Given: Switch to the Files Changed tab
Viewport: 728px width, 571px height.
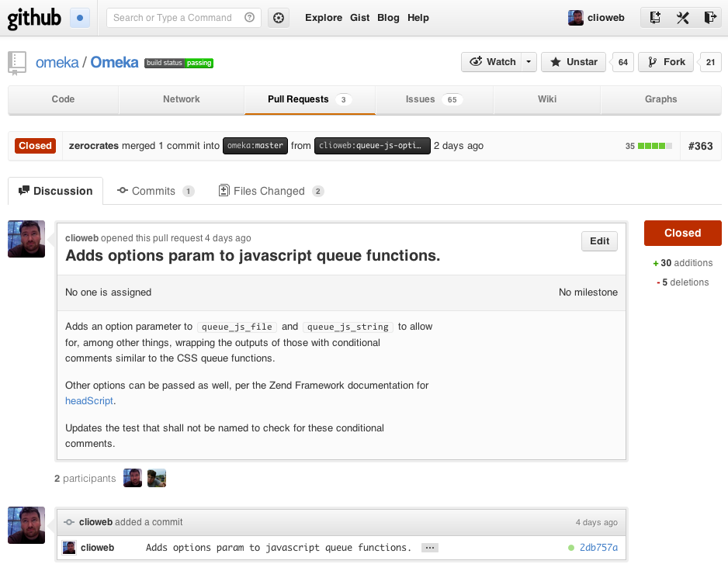Looking at the screenshot, I should click(x=271, y=191).
